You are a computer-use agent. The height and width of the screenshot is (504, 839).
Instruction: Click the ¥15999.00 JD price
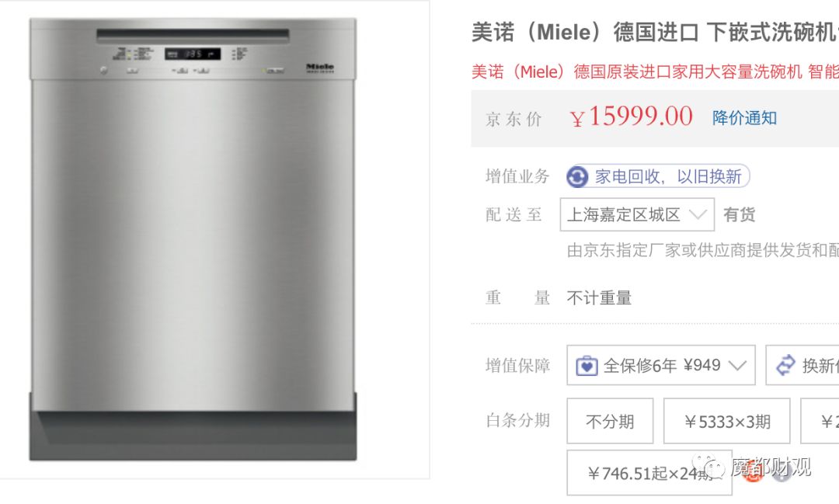[631, 117]
